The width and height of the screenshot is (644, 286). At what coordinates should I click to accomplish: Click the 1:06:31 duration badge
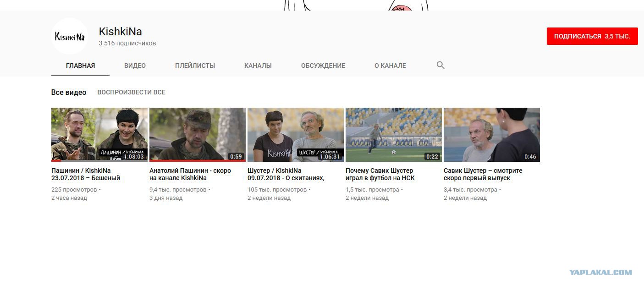point(330,157)
